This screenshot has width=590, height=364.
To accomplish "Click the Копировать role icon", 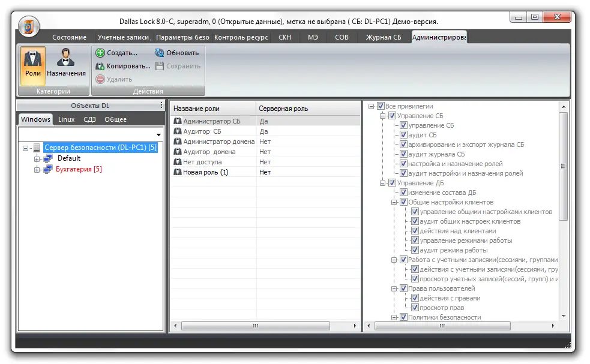I will 100,66.
